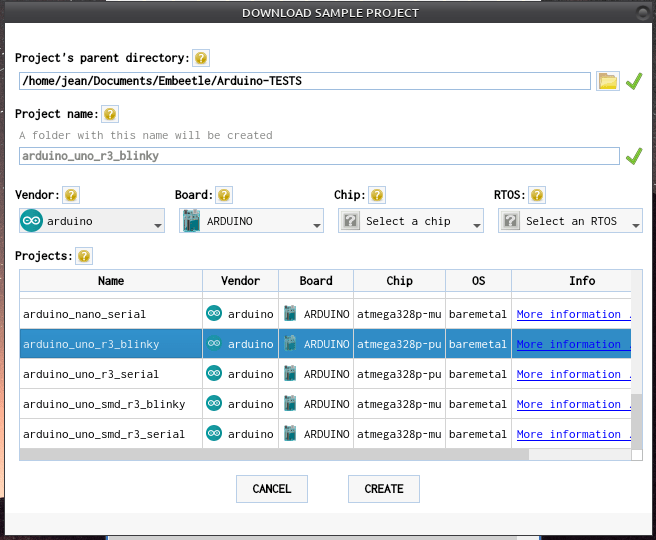Open More information link for arduino_uno_r3_serial
Viewport: 656px width, 540px height.
tap(574, 374)
